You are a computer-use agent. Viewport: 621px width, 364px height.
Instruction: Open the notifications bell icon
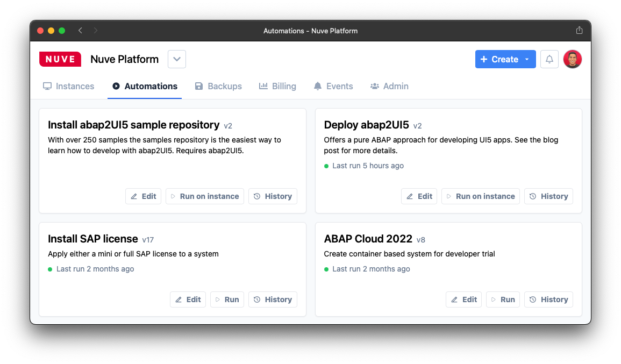point(549,59)
